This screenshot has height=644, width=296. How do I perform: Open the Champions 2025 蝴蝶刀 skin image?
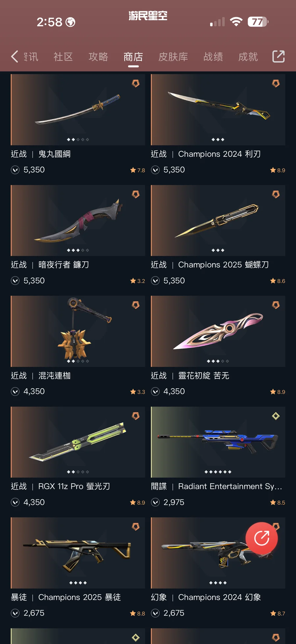[218, 220]
